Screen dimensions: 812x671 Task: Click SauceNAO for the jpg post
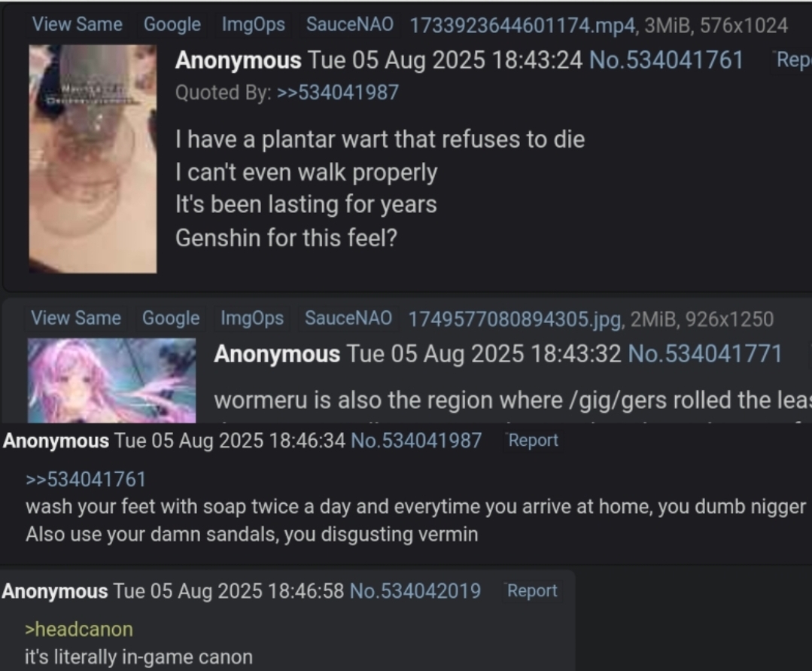click(x=348, y=318)
